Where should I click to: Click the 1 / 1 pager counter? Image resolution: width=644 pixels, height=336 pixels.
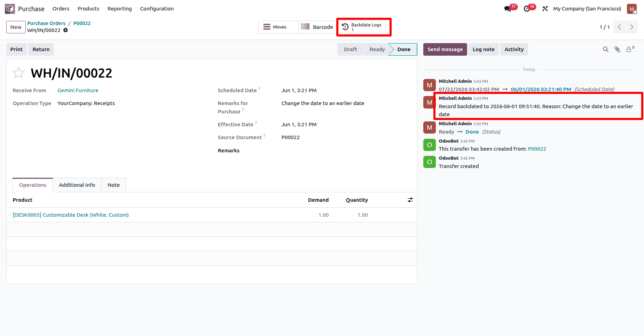point(604,27)
